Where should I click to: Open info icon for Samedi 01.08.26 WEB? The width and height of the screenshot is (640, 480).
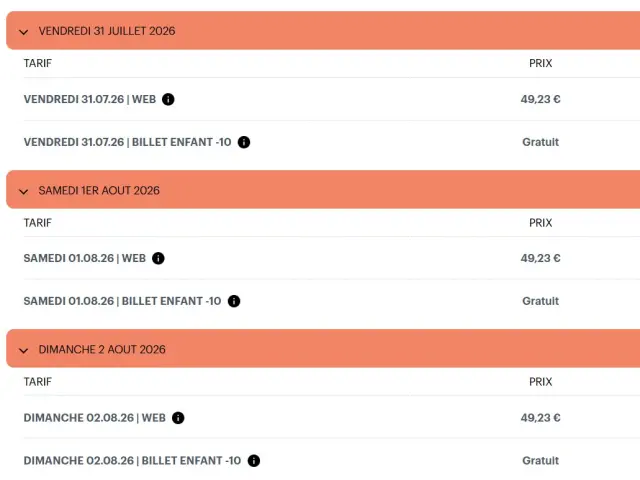(158, 258)
